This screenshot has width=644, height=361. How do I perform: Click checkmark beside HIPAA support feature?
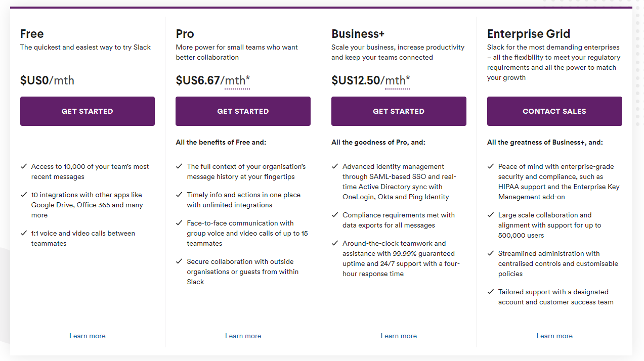click(x=491, y=166)
